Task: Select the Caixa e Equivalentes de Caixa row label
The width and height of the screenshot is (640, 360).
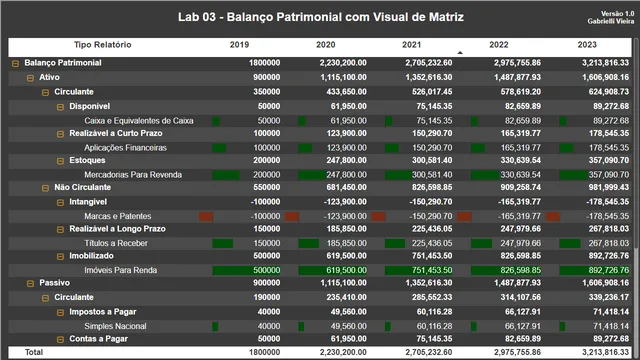Action: pyautogui.click(x=139, y=121)
